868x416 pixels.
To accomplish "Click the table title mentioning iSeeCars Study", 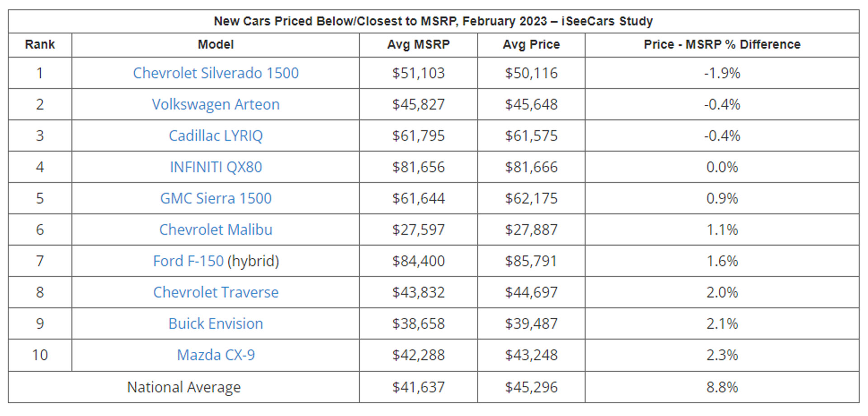I will coord(433,21).
